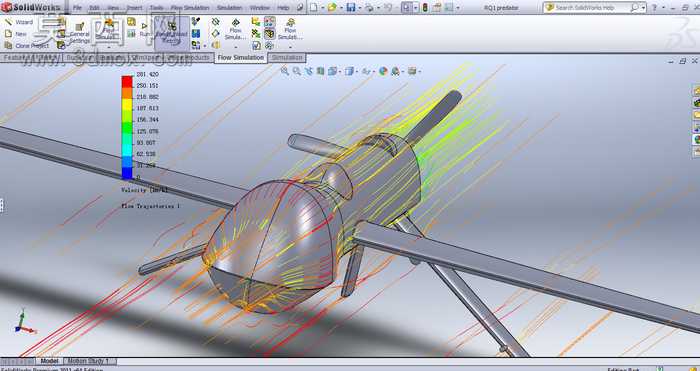
Task: Click the blue swatch on velocity legend
Action: (x=127, y=173)
